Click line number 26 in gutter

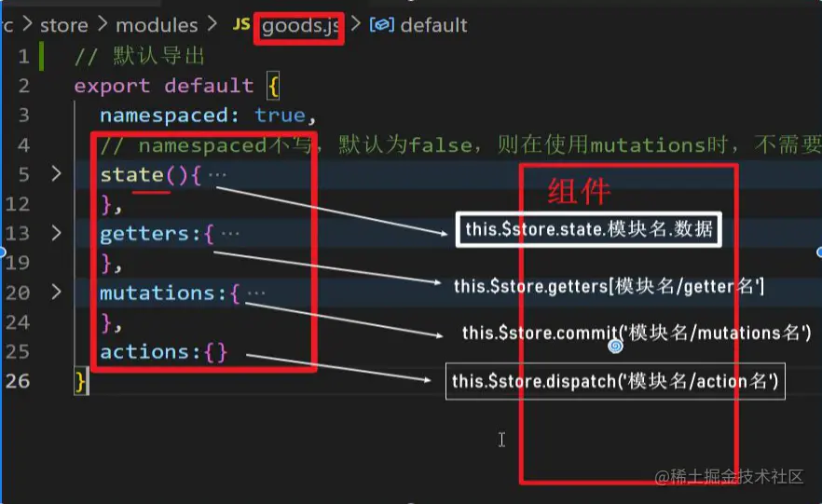(18, 381)
